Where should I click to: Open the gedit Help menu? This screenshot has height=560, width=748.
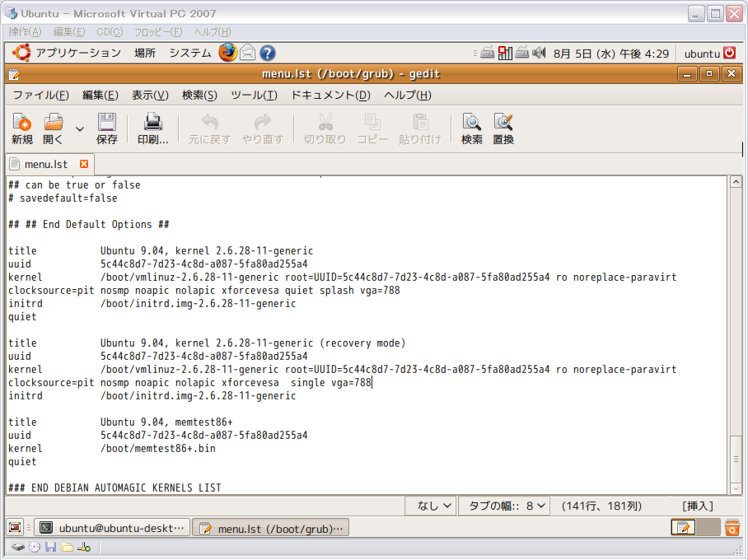[408, 95]
